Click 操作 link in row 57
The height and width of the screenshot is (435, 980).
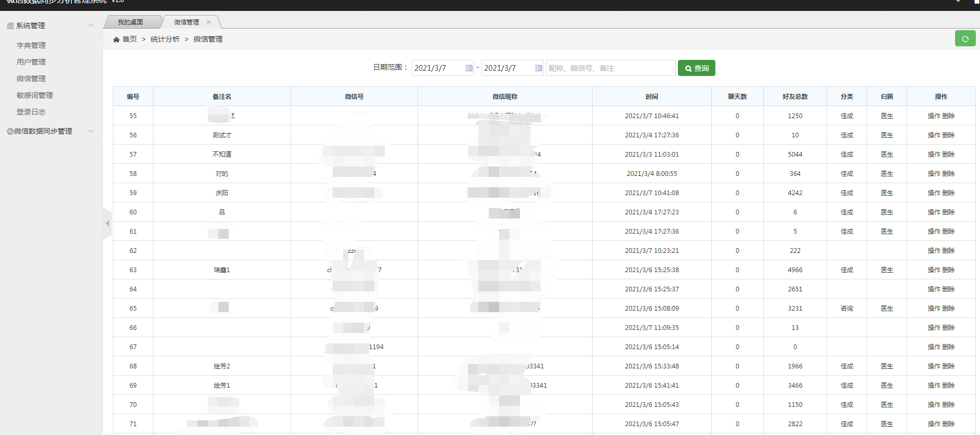pos(934,154)
